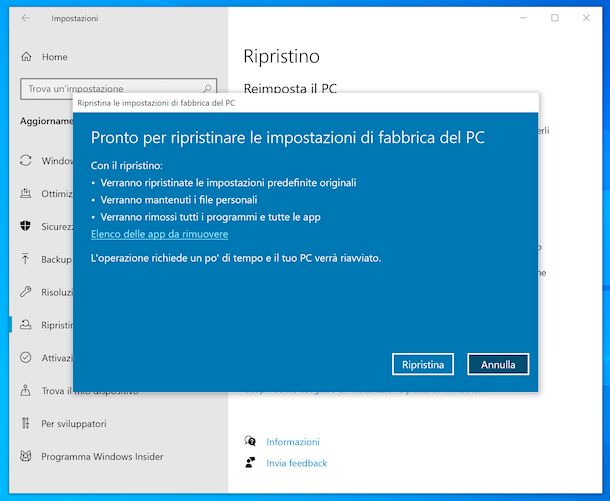Image resolution: width=610 pixels, height=501 pixels.
Task: Select the Trova il mio dispositivo icon
Action: pyautogui.click(x=26, y=391)
